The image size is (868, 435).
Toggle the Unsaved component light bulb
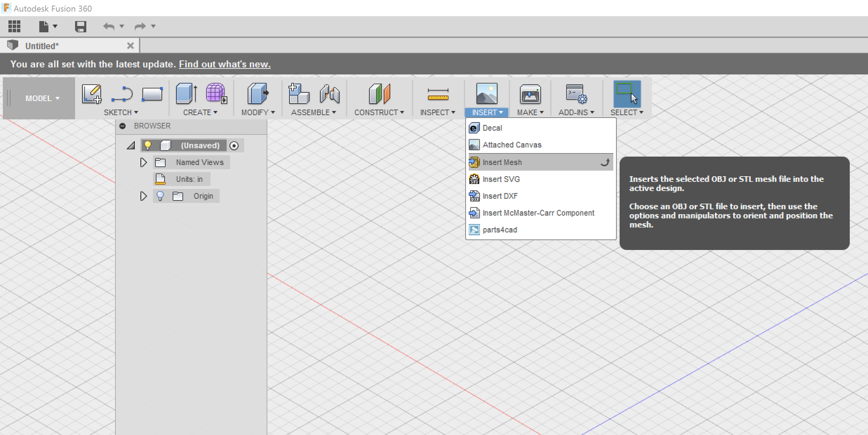(147, 145)
